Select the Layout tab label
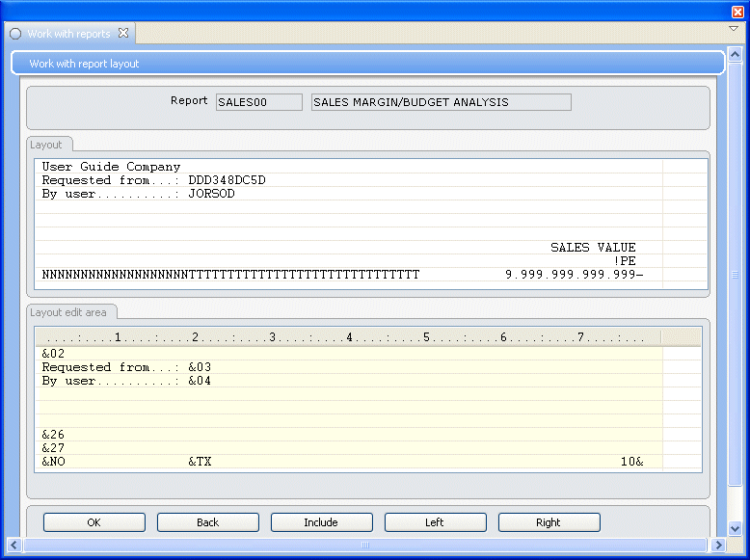This screenshot has height=560, width=750. pos(46,145)
